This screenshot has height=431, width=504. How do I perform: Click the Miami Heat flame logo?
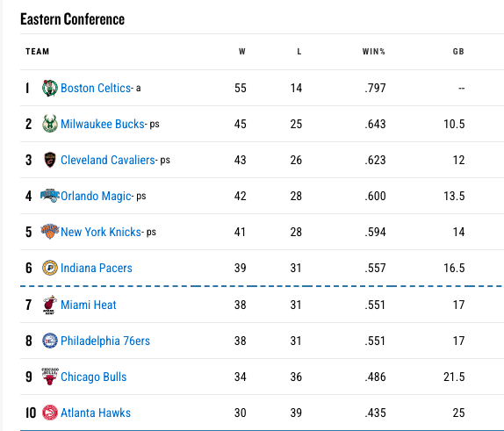point(50,305)
